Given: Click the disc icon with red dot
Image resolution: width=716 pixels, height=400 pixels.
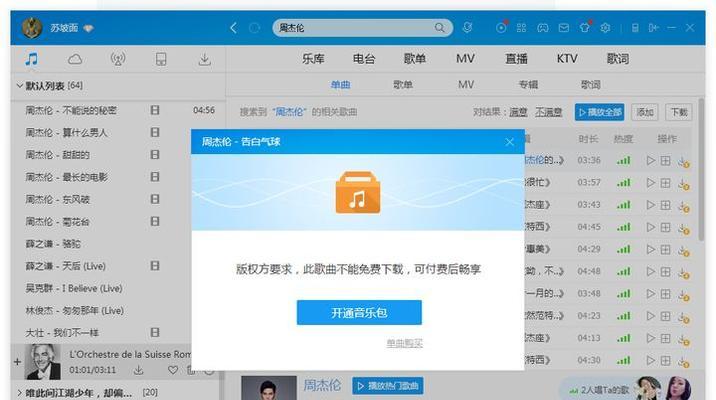Looking at the screenshot, I should (x=501, y=27).
